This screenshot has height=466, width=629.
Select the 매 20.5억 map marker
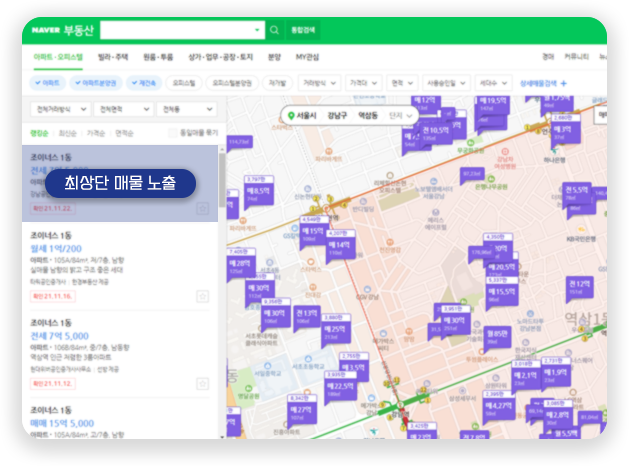[x=503, y=267]
